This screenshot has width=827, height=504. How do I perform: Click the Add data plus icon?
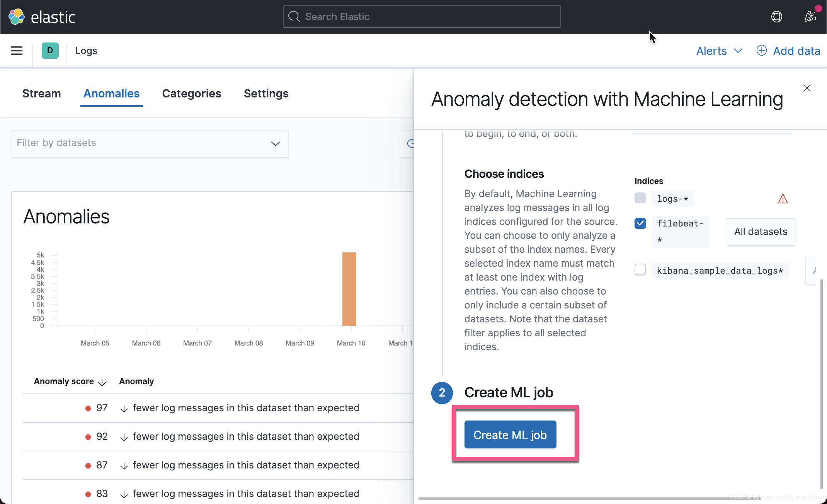pos(761,51)
